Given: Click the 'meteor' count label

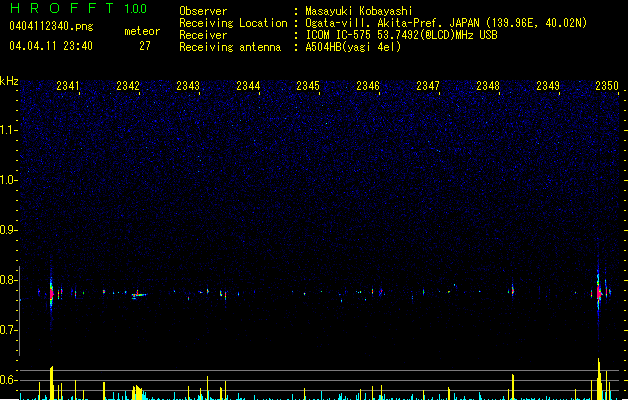Looking at the screenshot, I should pyautogui.click(x=142, y=31).
